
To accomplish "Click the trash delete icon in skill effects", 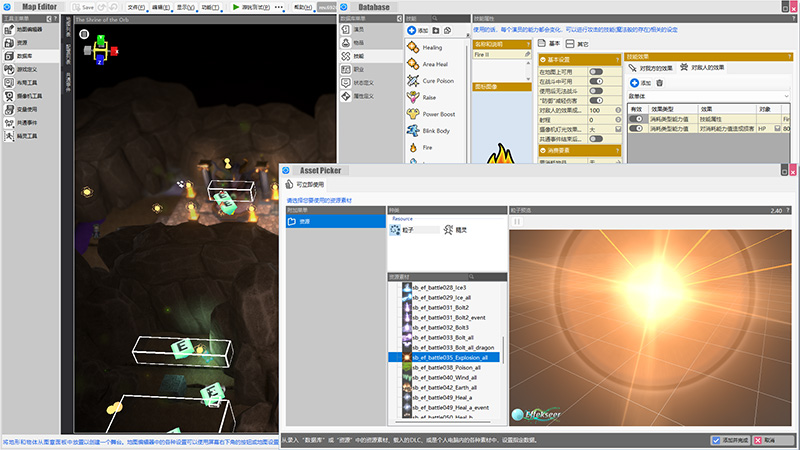I will click(659, 82).
